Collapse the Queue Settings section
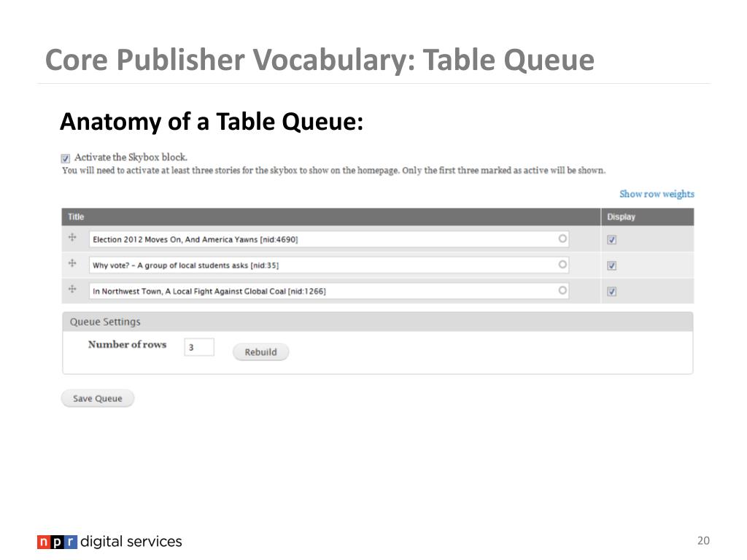This screenshot has width=747, height=560. [105, 322]
